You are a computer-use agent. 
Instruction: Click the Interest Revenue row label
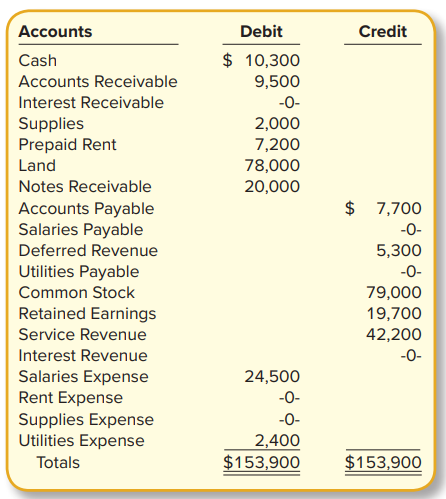(x=83, y=356)
